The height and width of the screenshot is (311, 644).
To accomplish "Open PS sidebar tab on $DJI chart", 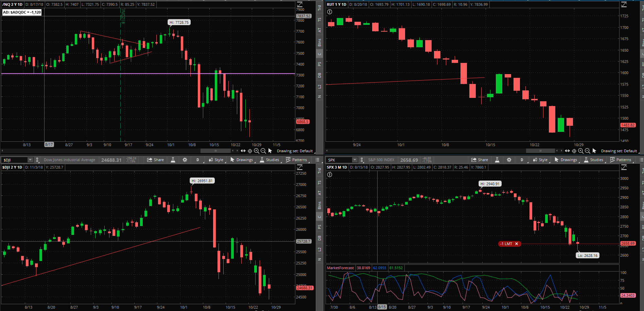I will click(x=319, y=227).
